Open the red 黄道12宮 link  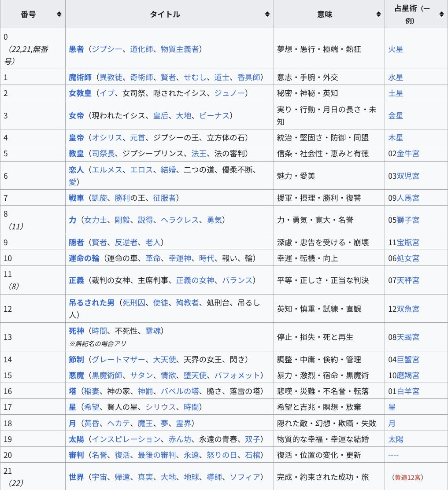click(x=407, y=477)
